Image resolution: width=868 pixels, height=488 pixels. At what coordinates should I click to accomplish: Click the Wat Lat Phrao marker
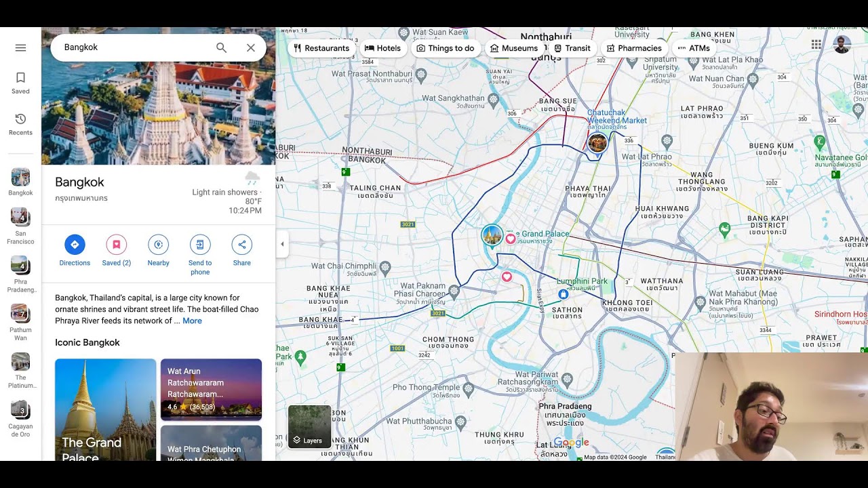pos(667,141)
